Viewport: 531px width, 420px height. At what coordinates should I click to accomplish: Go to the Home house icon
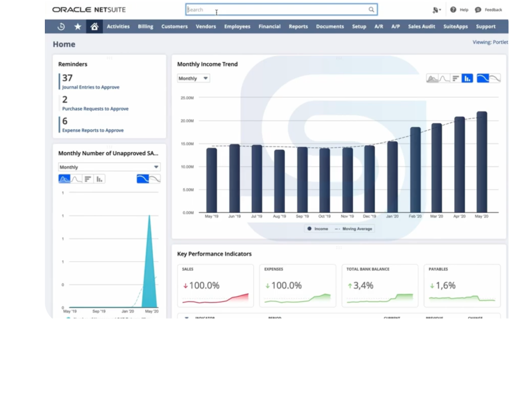tap(93, 27)
